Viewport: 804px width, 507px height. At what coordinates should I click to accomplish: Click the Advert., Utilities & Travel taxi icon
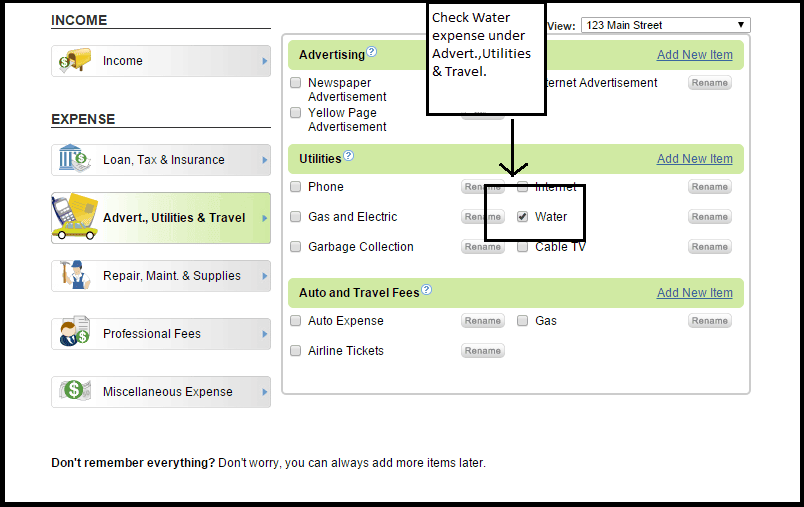click(75, 217)
